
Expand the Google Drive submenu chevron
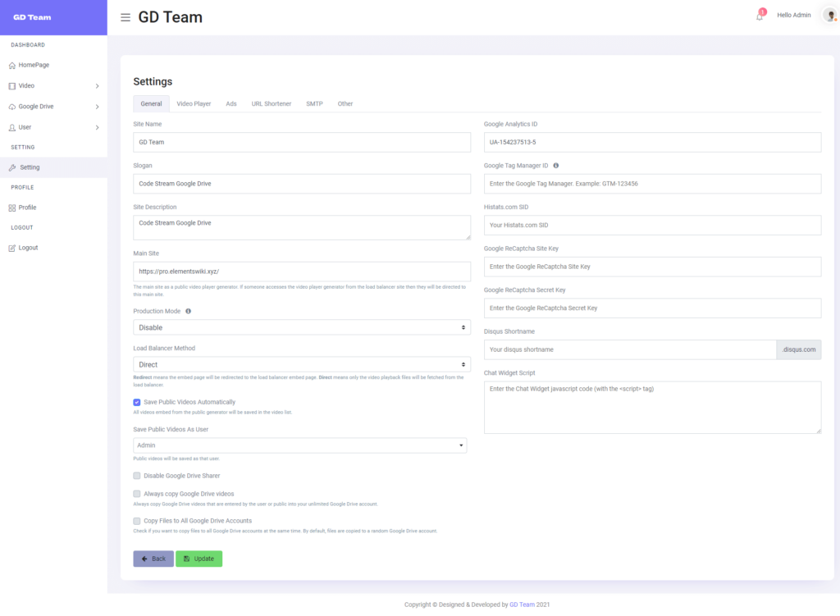[x=97, y=107]
